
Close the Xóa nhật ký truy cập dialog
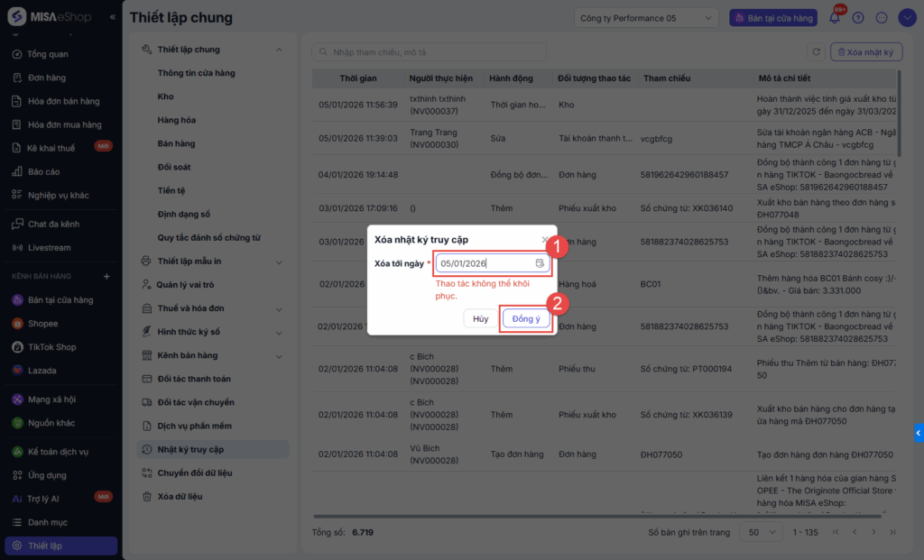[x=544, y=240]
